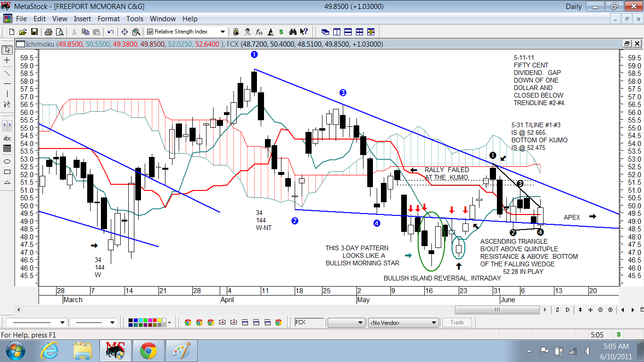Select the ellipse drawing tool
This screenshot has width=644, height=362.
coord(7,161)
